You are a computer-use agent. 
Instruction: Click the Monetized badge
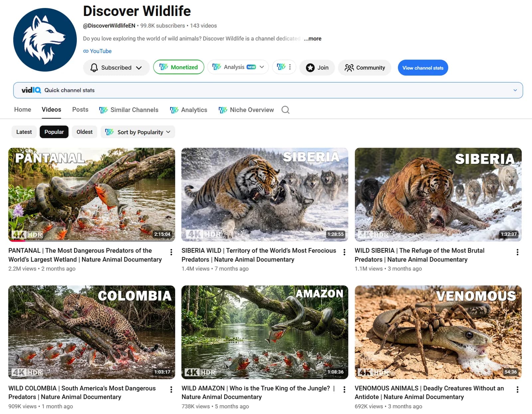click(179, 67)
